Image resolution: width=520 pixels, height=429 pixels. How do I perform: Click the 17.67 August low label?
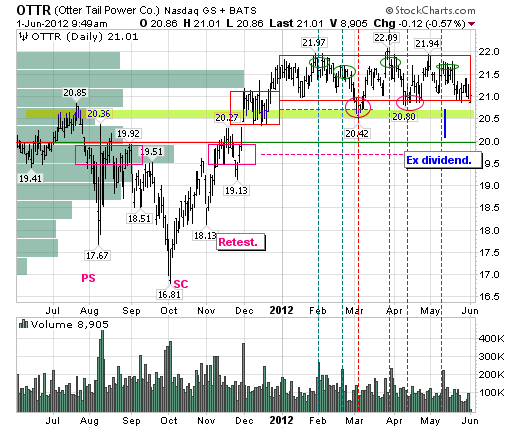(97, 256)
